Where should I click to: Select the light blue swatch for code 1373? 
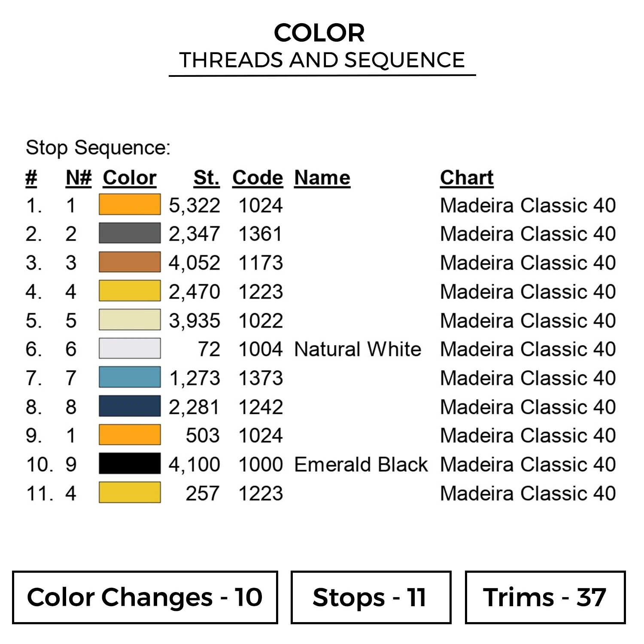click(x=130, y=377)
